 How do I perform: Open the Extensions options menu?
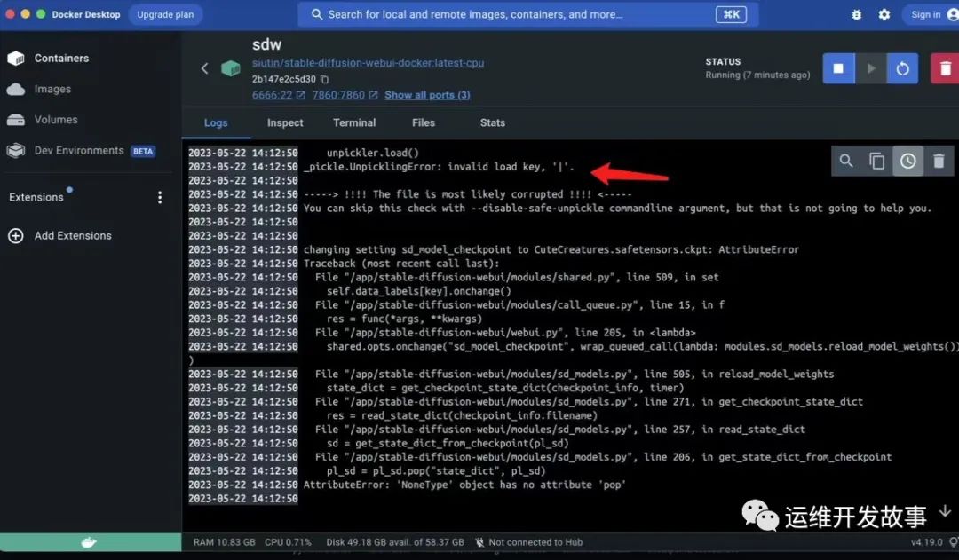point(160,198)
